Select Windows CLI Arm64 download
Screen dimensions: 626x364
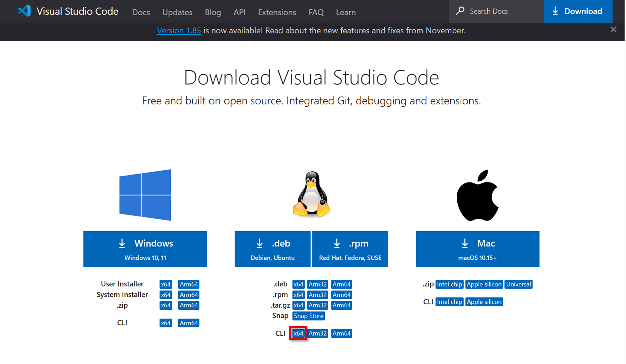coord(189,323)
